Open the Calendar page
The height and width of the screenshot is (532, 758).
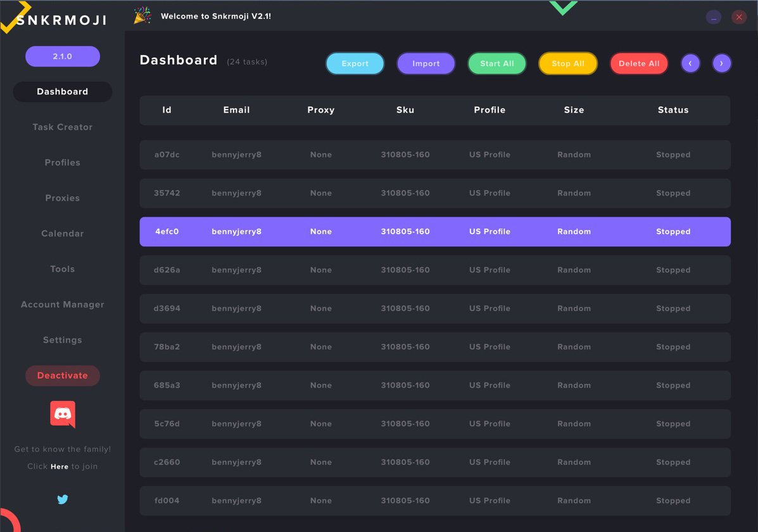point(62,233)
